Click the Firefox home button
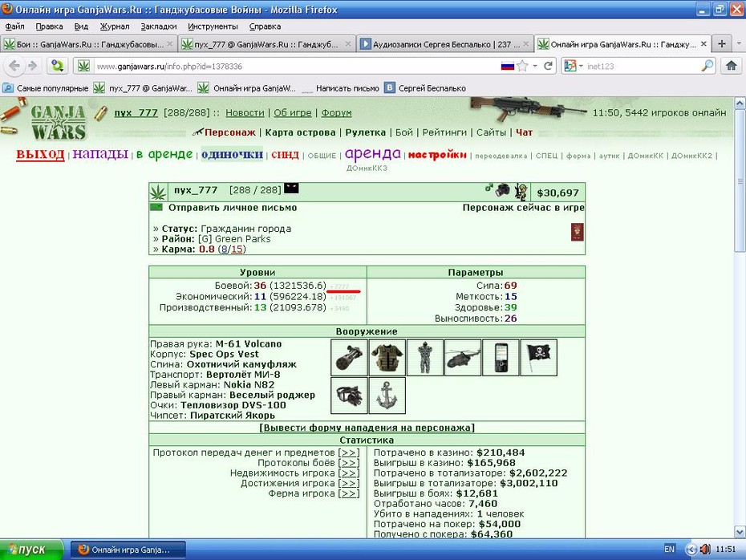Viewport: 746px width, 560px height. (x=732, y=66)
